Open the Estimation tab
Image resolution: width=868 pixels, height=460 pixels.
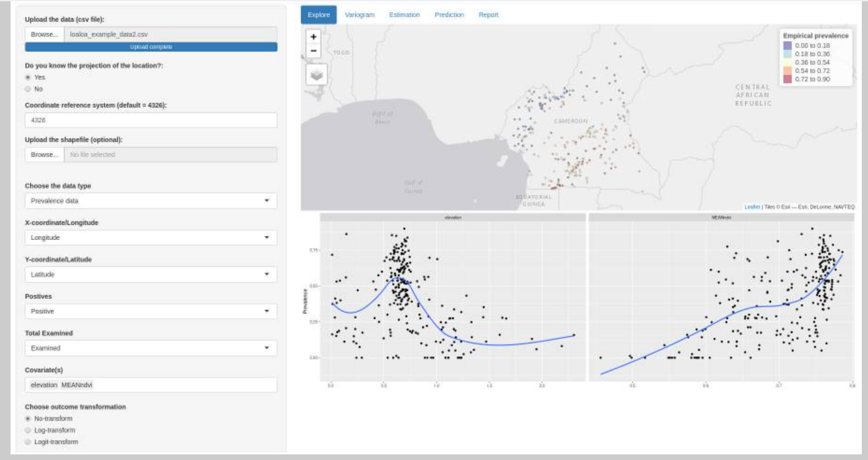(x=404, y=15)
